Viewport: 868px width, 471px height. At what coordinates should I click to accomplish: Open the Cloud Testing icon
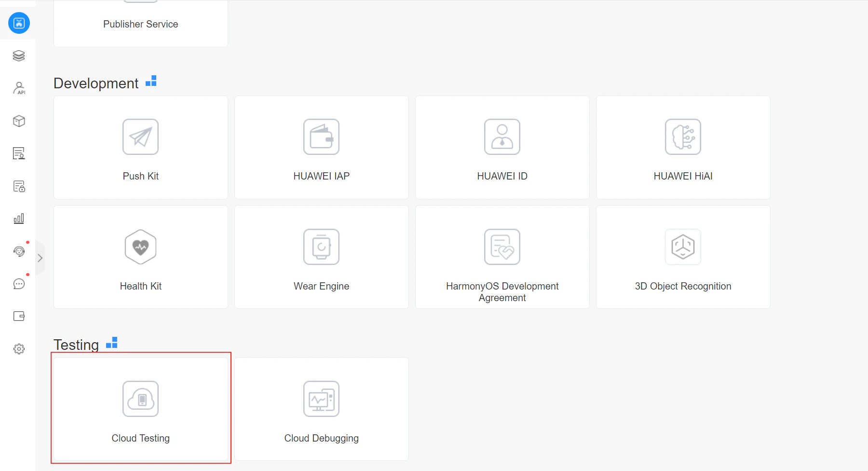[140, 399]
